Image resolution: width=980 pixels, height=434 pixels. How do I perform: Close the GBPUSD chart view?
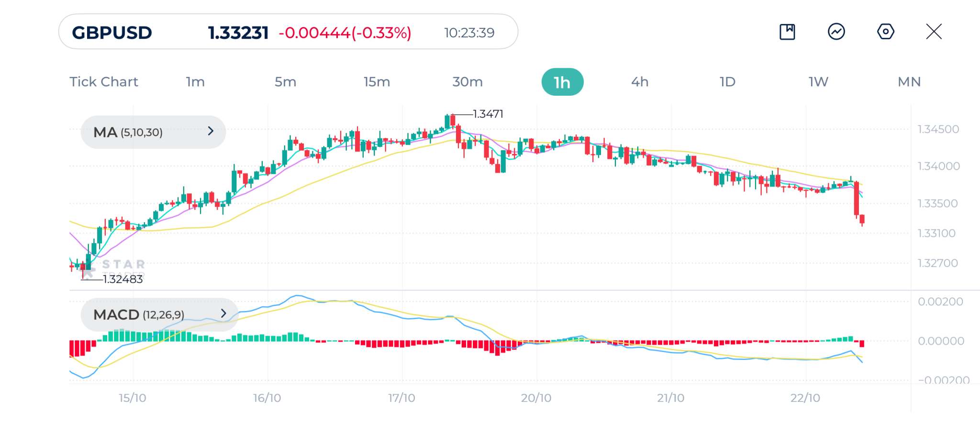click(x=934, y=32)
